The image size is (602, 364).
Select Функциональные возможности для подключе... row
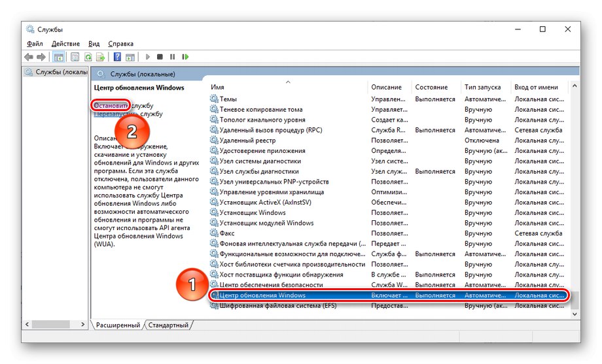point(389,254)
